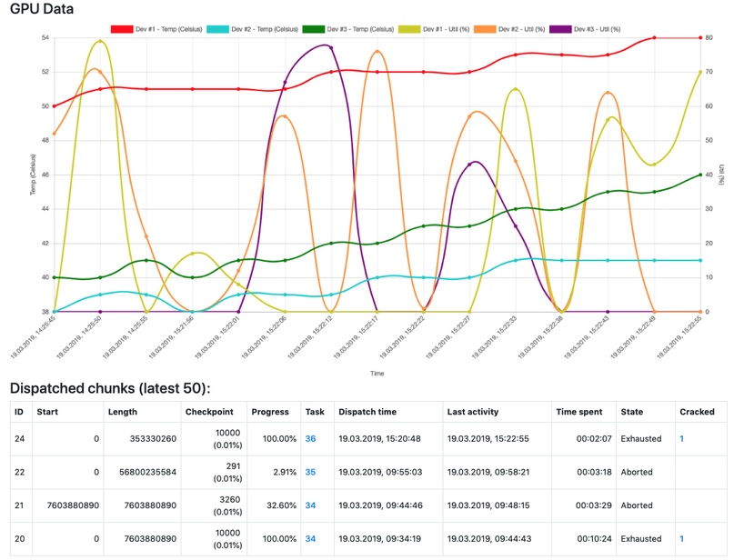Open task 36 link in chunk 24 row
This screenshot has width=734, height=560.
point(310,438)
